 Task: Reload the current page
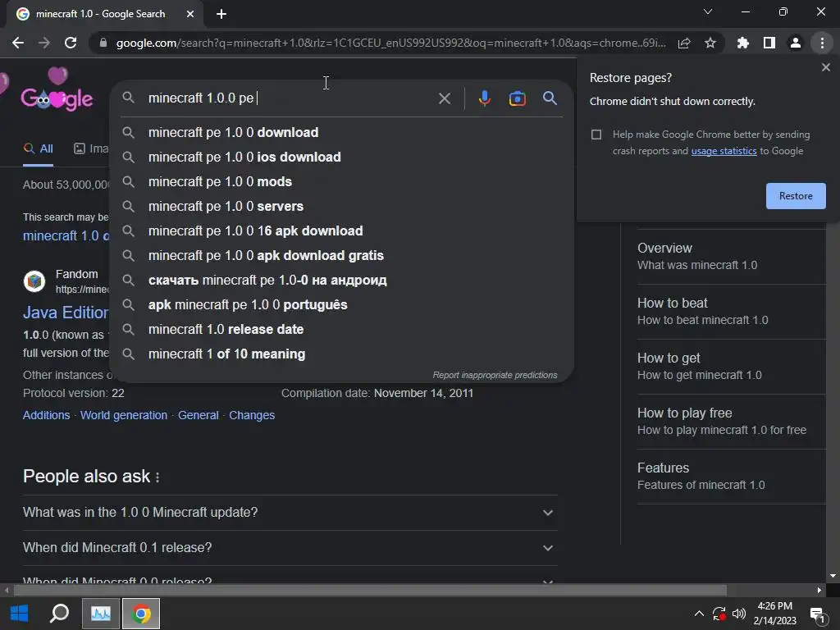click(x=71, y=43)
